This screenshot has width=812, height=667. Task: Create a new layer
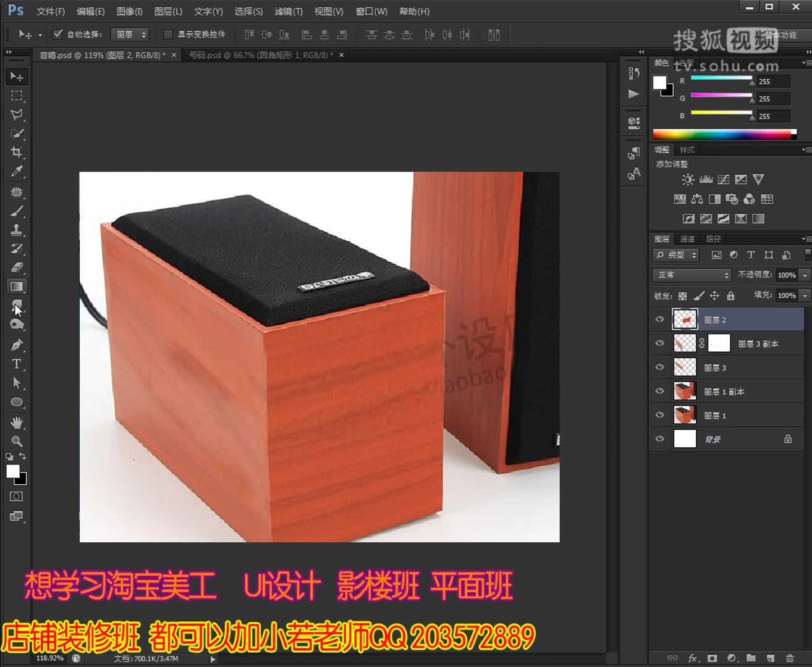point(771,658)
